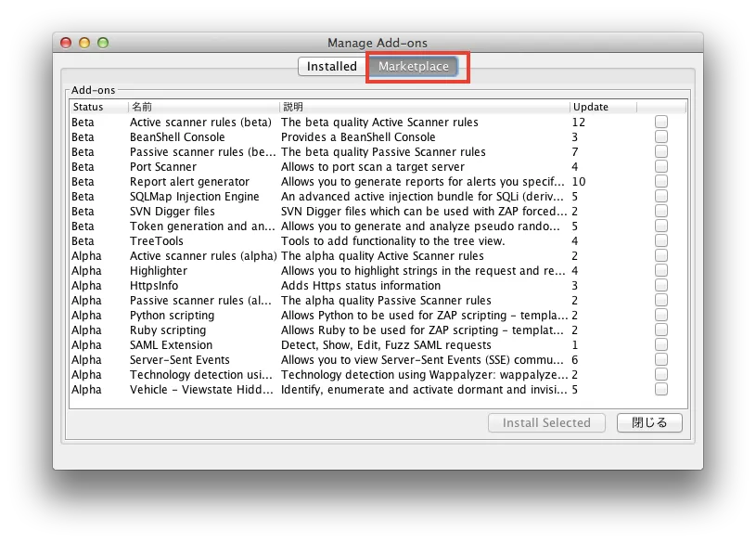Click the Install Selected button
Image resolution: width=756 pixels, height=543 pixels.
546,423
